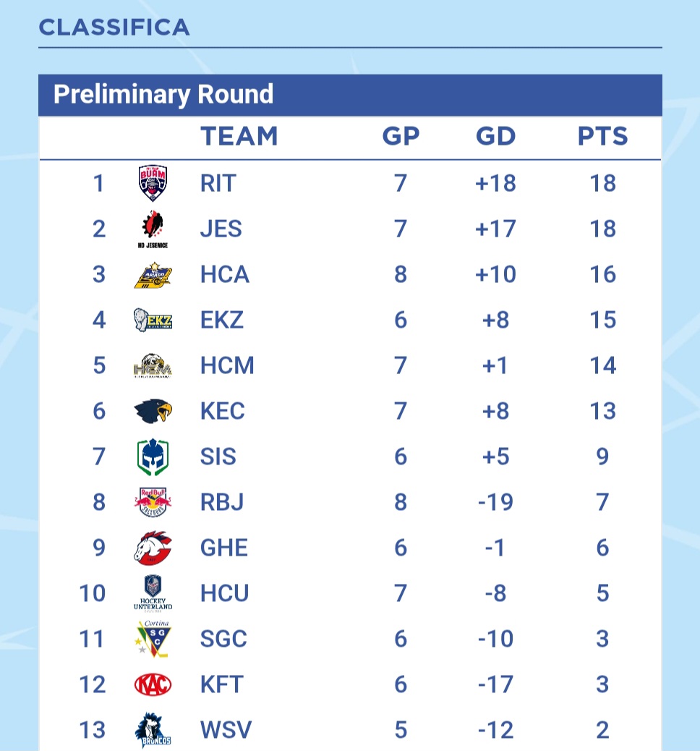Open the Broncos horse logo
700x751 pixels.
pyautogui.click(x=153, y=730)
